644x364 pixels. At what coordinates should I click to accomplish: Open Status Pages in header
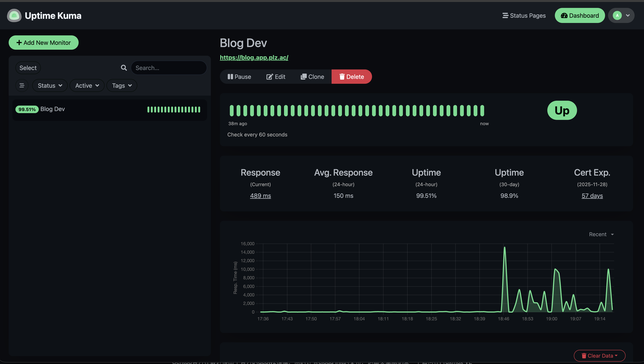524,15
